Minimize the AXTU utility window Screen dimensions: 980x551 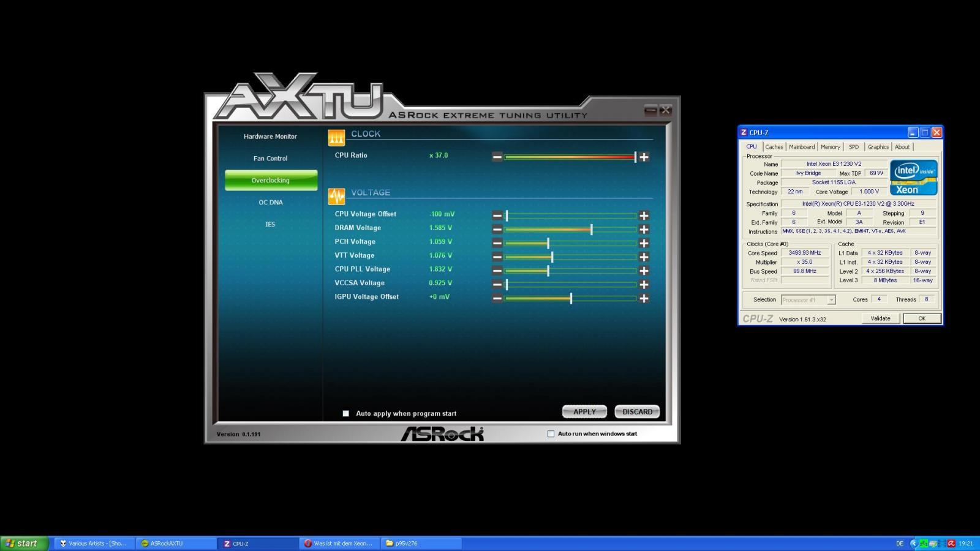pyautogui.click(x=650, y=110)
